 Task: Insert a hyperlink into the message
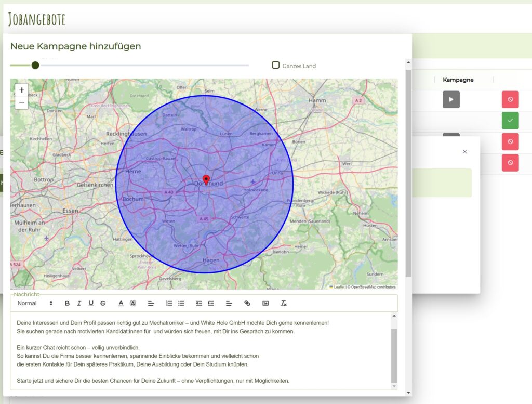point(247,303)
